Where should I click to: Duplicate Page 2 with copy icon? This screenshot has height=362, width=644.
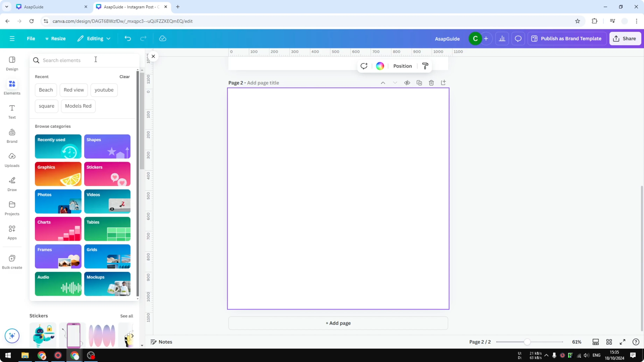coord(419,83)
